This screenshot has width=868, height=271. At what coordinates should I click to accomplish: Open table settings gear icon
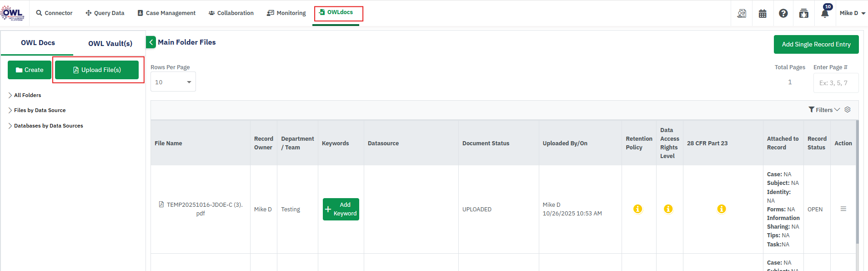point(848,110)
